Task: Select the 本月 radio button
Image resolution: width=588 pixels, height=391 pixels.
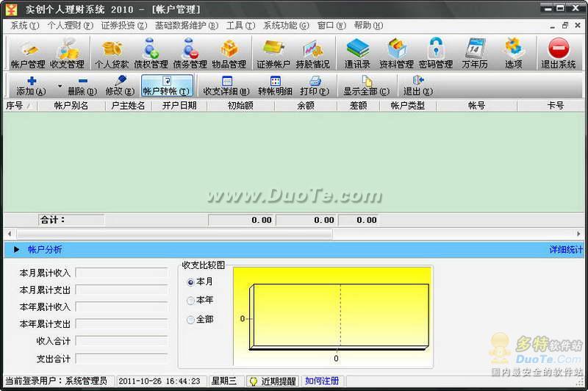Action: (191, 281)
